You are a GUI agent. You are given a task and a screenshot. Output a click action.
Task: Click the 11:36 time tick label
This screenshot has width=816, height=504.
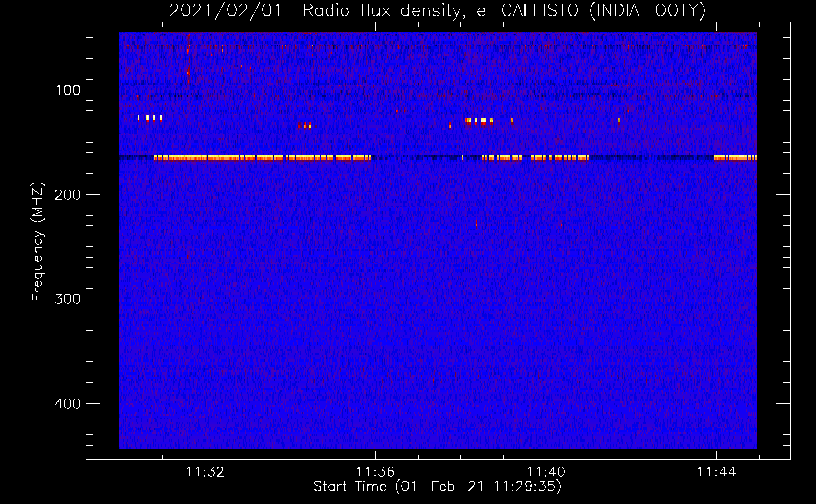click(x=375, y=472)
